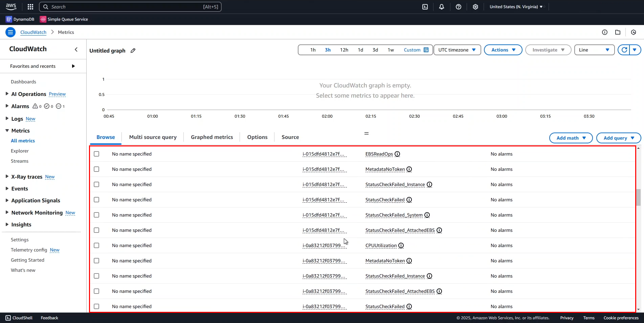The width and height of the screenshot is (644, 323).
Task: Switch to the Graphed metrics tab
Action: [212, 137]
